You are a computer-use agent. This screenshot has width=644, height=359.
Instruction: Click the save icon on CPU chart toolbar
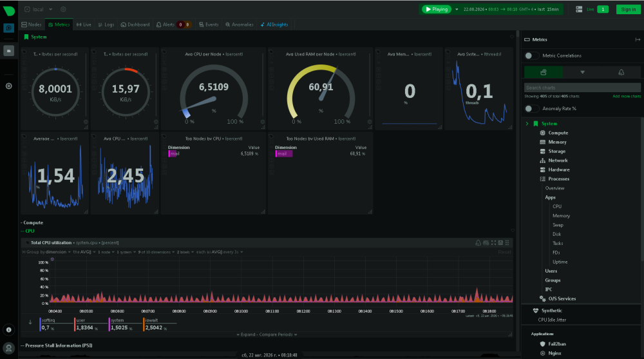(x=500, y=242)
